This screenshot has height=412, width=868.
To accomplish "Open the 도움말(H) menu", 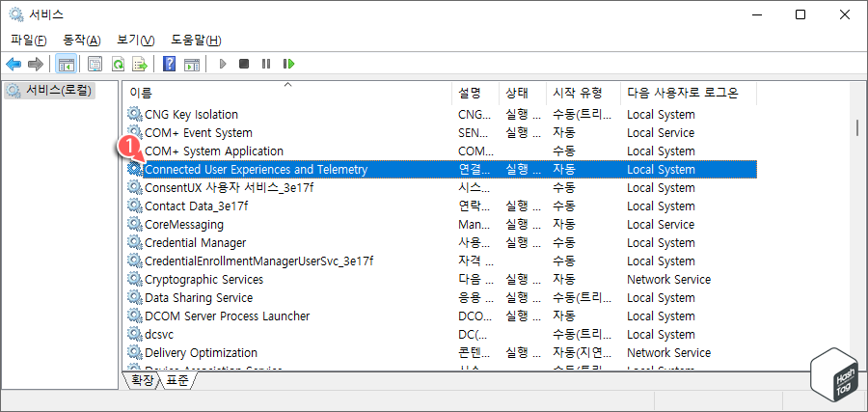I will (197, 41).
